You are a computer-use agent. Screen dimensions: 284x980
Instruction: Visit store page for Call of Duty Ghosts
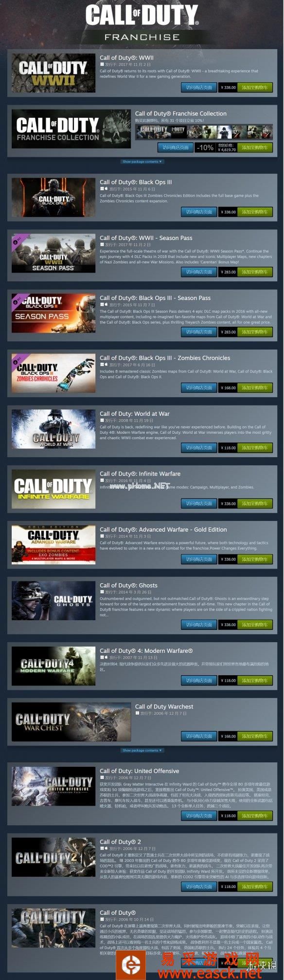point(199,624)
